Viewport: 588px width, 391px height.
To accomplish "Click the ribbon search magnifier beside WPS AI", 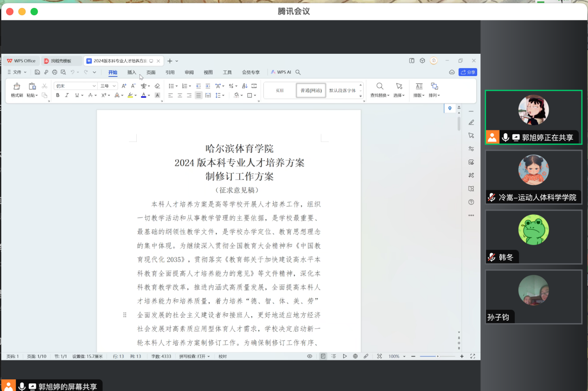I will pyautogui.click(x=298, y=72).
